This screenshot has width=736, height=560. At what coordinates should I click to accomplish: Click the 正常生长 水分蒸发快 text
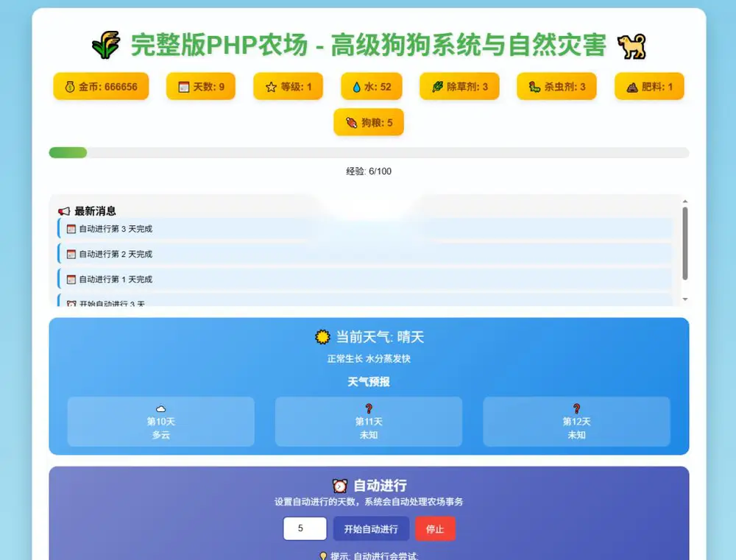tap(369, 358)
